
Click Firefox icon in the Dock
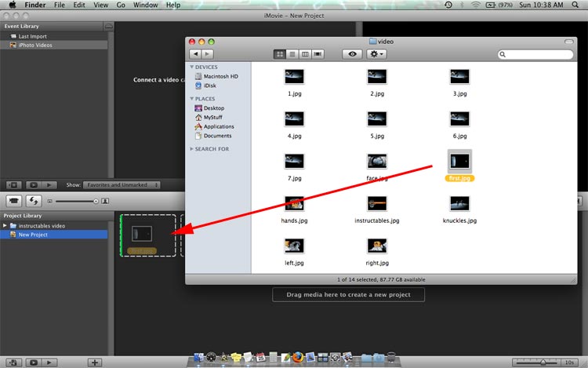point(298,357)
